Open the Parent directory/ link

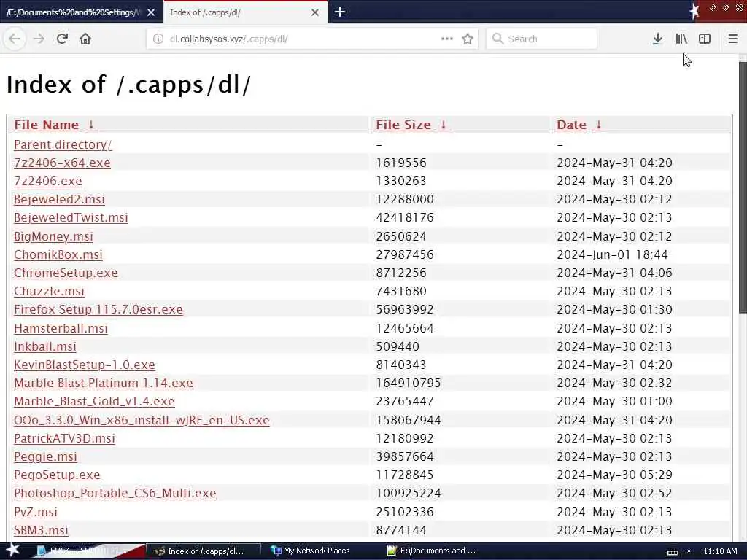point(63,144)
